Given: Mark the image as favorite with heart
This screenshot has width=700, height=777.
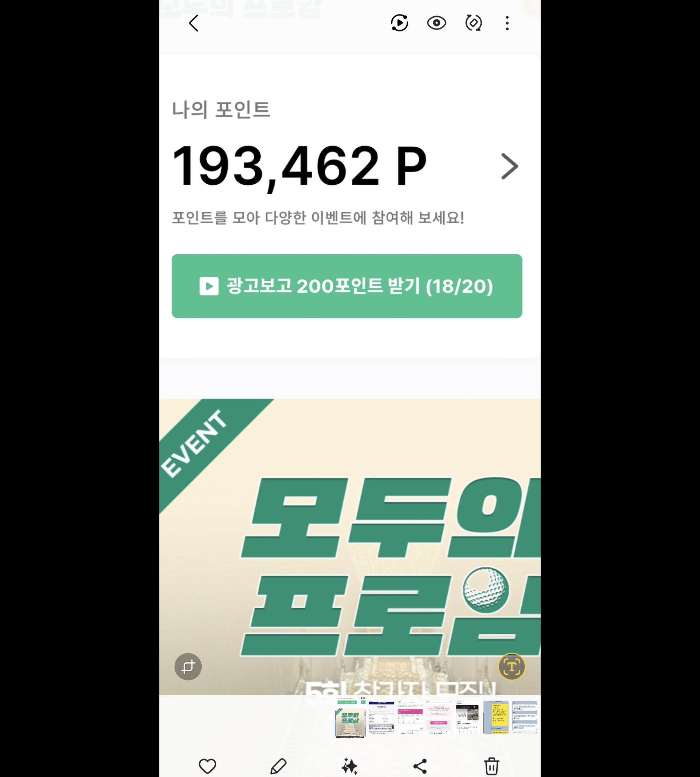Looking at the screenshot, I should (x=207, y=766).
